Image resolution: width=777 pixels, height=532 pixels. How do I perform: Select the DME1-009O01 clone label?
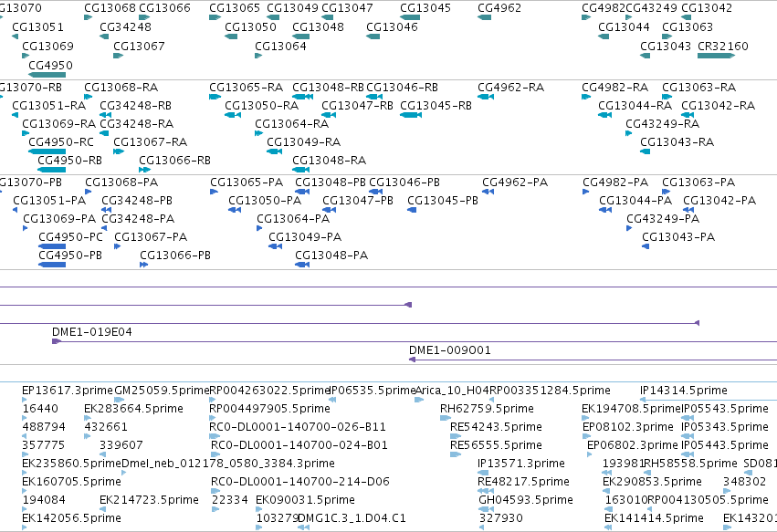pos(450,350)
